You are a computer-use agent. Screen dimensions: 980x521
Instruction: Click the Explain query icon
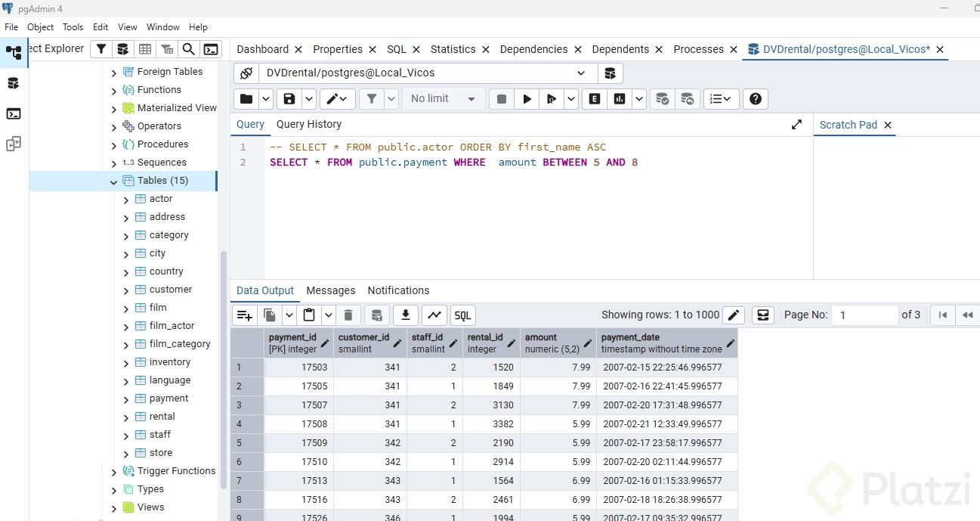[x=595, y=99]
